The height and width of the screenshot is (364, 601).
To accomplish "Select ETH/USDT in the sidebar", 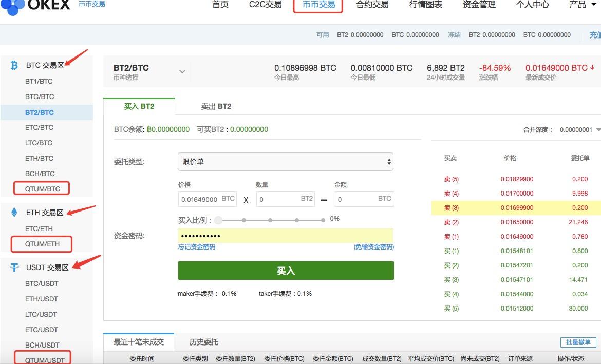I will tap(42, 299).
